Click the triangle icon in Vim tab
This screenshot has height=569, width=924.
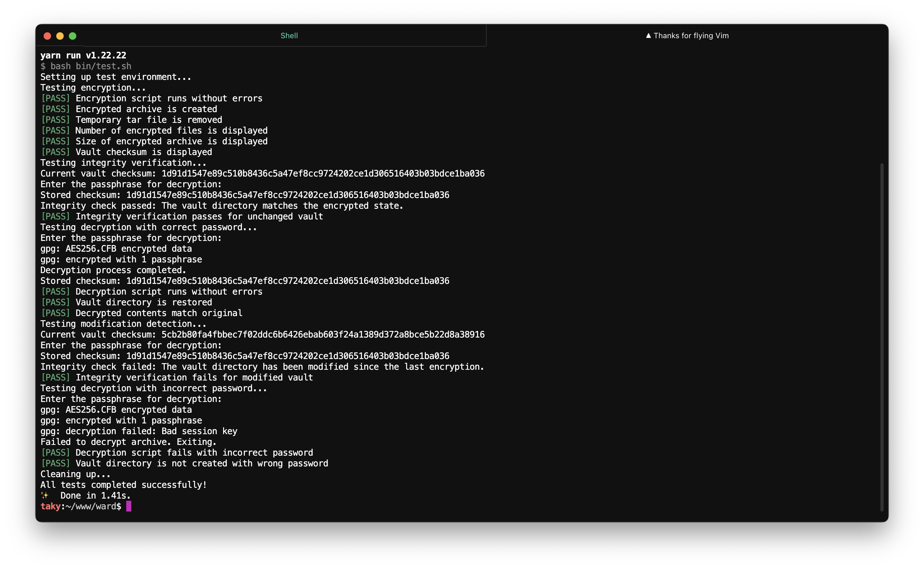coord(648,36)
